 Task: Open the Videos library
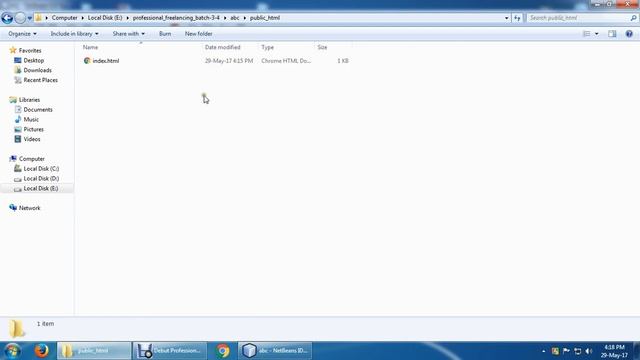point(32,139)
